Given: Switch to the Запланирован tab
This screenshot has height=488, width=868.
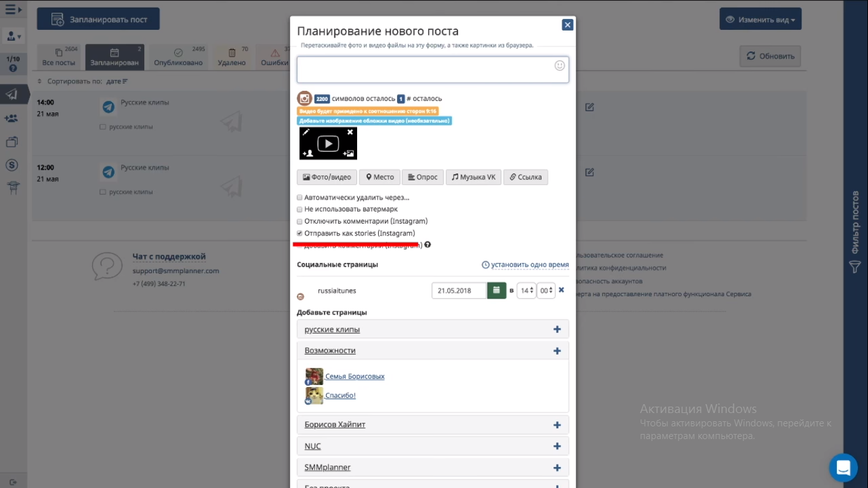Looking at the screenshot, I should point(114,57).
